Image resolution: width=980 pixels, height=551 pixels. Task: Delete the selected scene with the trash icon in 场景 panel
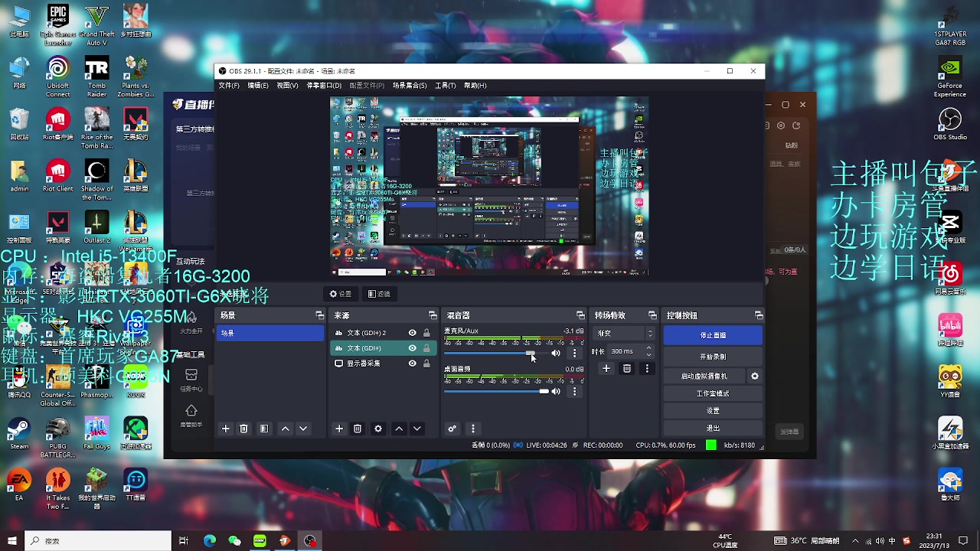click(243, 429)
